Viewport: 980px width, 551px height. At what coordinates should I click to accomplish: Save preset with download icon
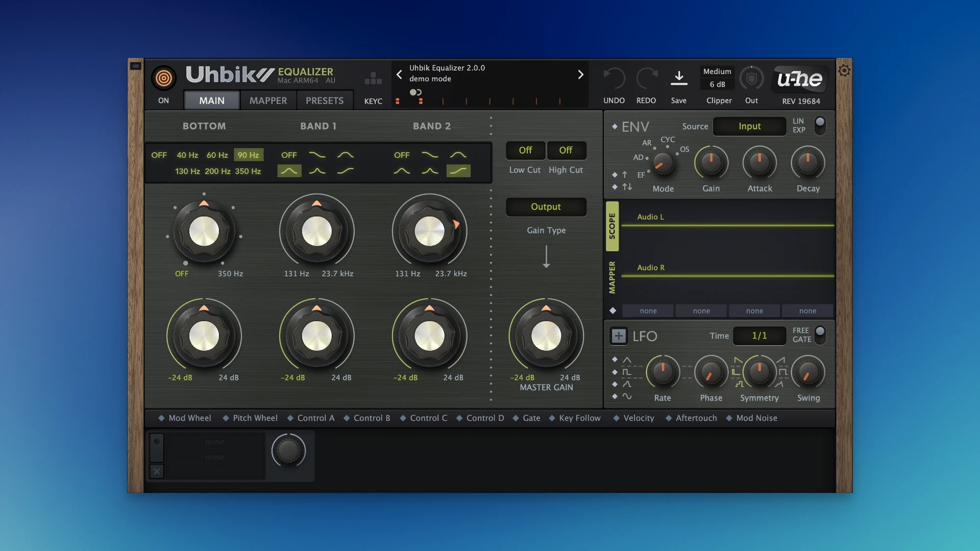(679, 78)
